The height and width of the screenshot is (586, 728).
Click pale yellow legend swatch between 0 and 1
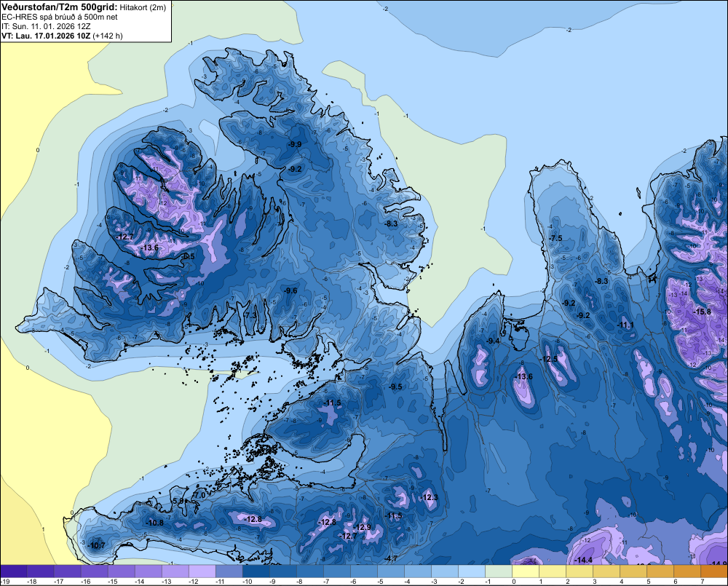525,571
